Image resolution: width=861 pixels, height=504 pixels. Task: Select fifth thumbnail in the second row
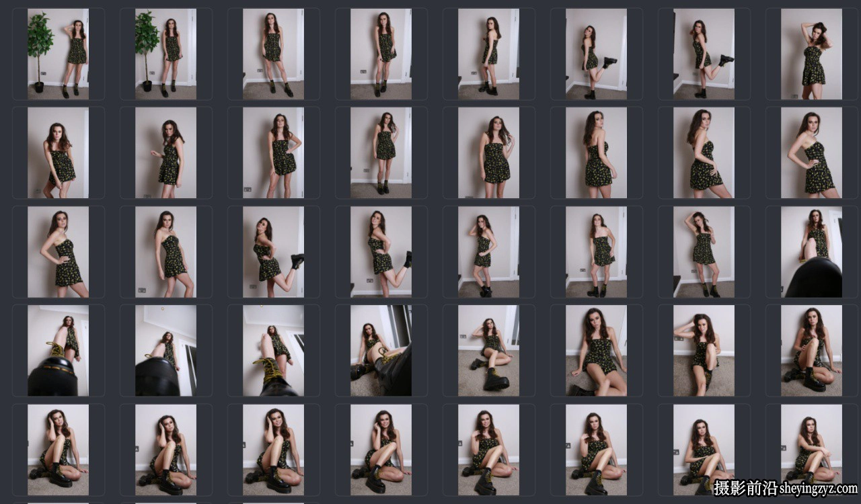pos(488,153)
